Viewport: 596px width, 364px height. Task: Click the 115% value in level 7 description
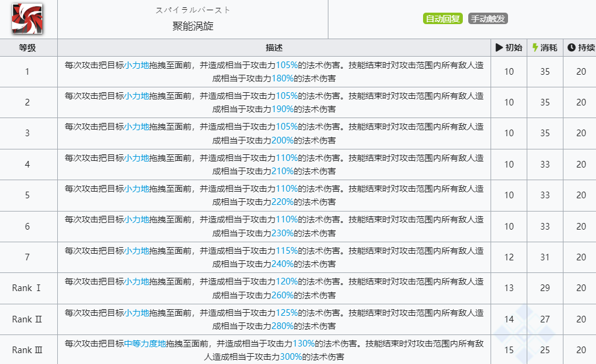click(x=287, y=250)
